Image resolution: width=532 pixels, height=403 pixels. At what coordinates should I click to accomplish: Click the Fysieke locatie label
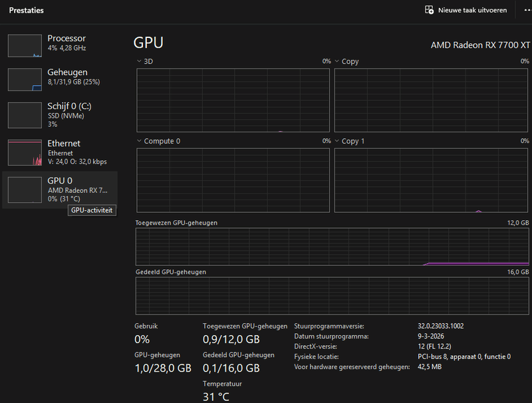pyautogui.click(x=317, y=356)
